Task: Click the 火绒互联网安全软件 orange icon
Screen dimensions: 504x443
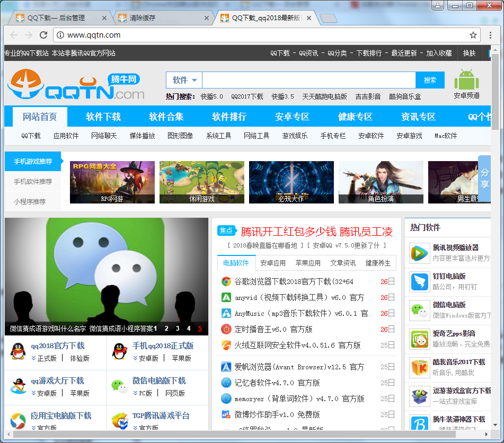Action: click(x=226, y=345)
